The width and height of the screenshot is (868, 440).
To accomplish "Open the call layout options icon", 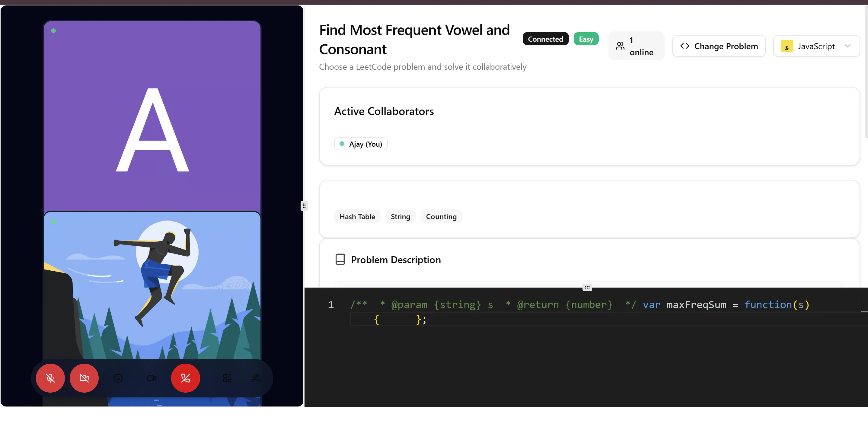I will point(228,378).
